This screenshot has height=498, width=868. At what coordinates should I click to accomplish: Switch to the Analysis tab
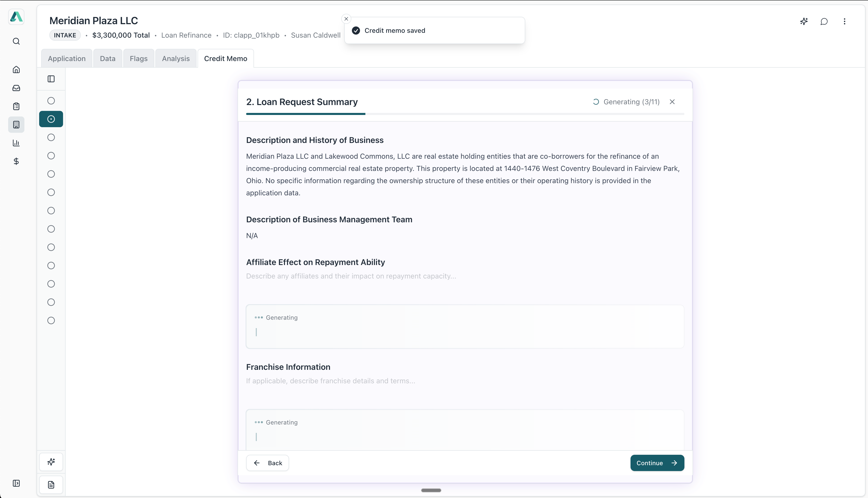[x=176, y=58]
